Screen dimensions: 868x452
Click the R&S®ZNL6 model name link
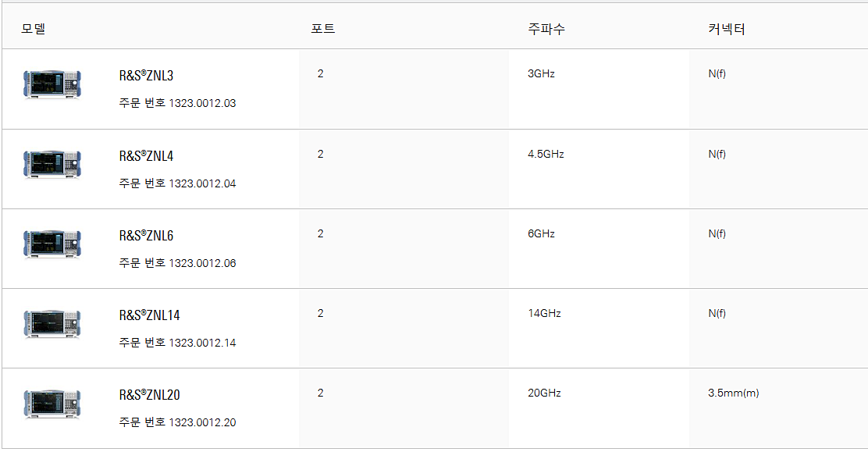(146, 236)
